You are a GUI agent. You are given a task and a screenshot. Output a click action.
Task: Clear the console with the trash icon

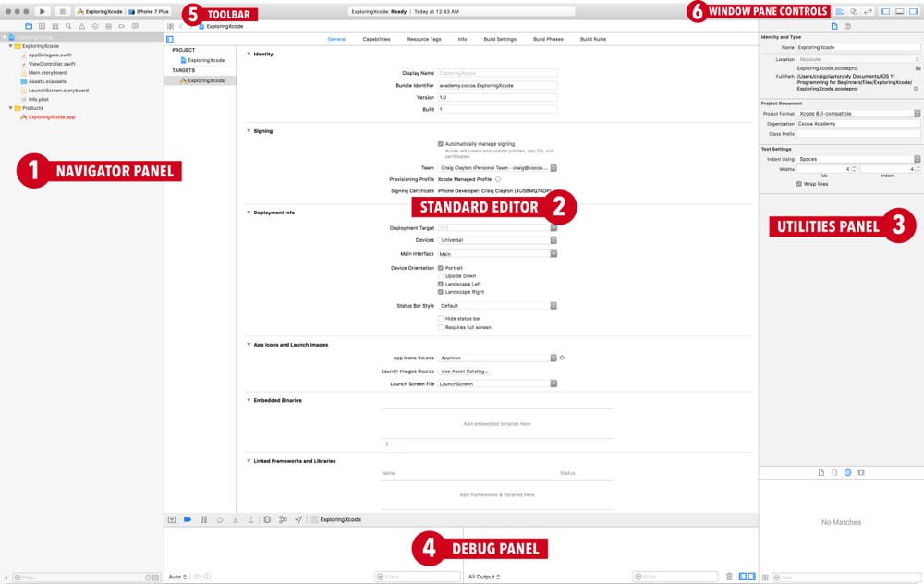729,577
